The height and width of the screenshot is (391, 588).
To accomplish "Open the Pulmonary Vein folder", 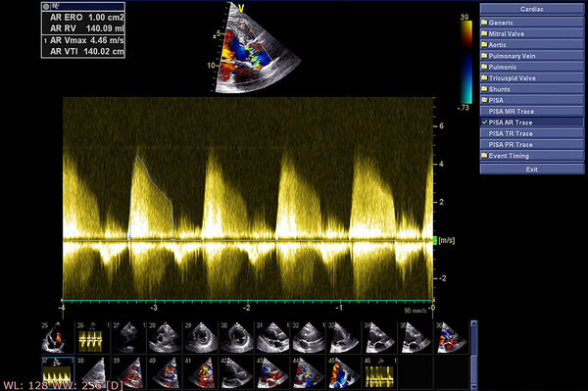I will click(531, 56).
